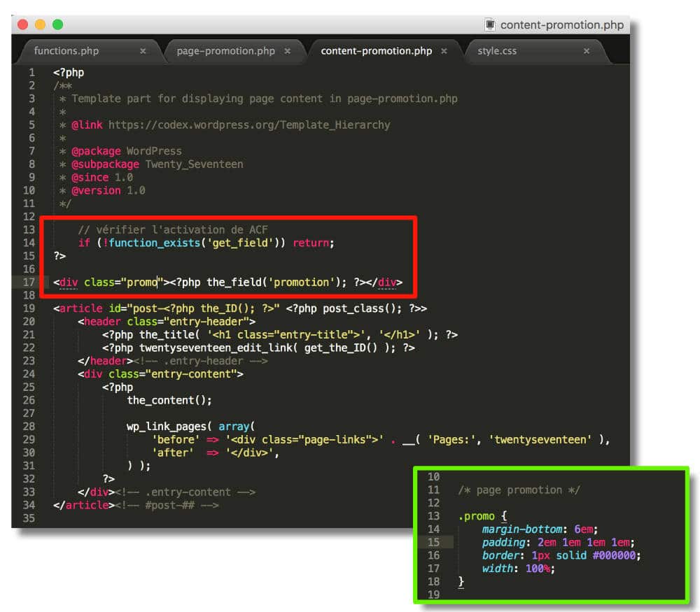Open the page-promotion.php tab

225,51
